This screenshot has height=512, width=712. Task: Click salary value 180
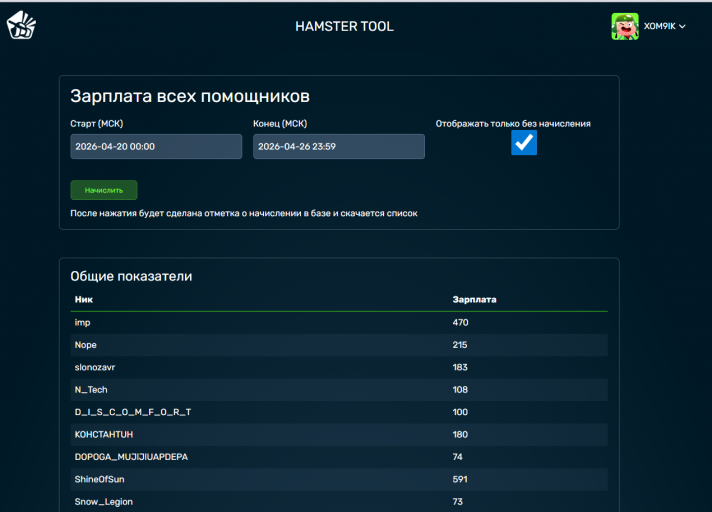coord(460,434)
